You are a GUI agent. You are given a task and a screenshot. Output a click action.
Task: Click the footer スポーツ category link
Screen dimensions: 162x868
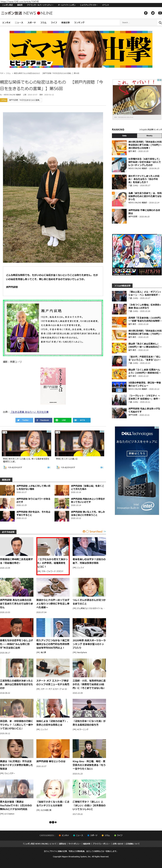coord(92,835)
